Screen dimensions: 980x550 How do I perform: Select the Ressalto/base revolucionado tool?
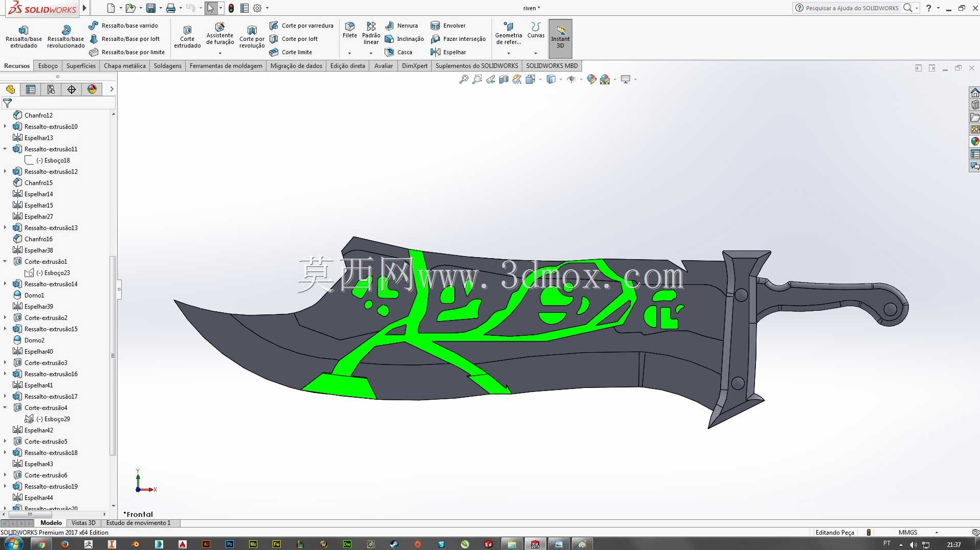[x=65, y=36]
